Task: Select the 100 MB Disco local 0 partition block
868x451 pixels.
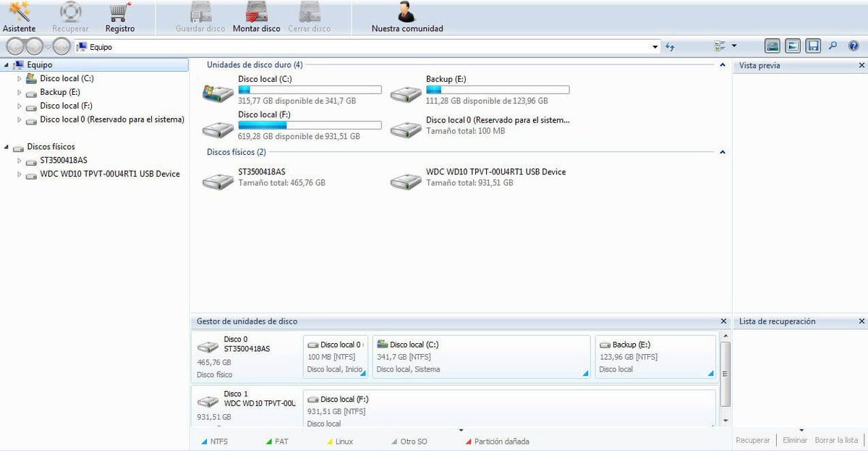Action: point(336,356)
